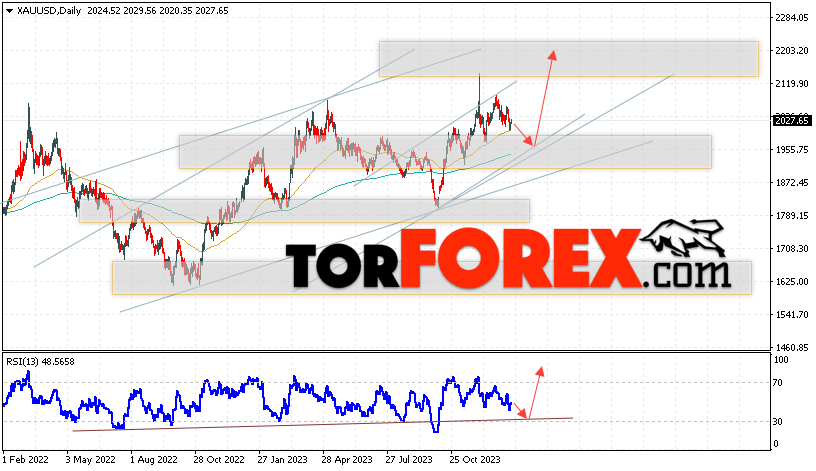Click the '28 Apr 2023' date label
This screenshot has width=816, height=471.
(x=347, y=460)
